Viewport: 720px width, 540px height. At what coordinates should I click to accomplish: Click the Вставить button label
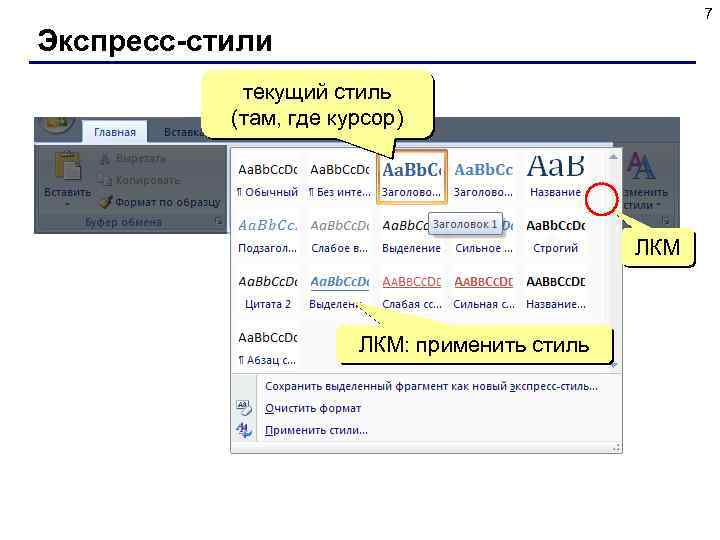click(67, 192)
